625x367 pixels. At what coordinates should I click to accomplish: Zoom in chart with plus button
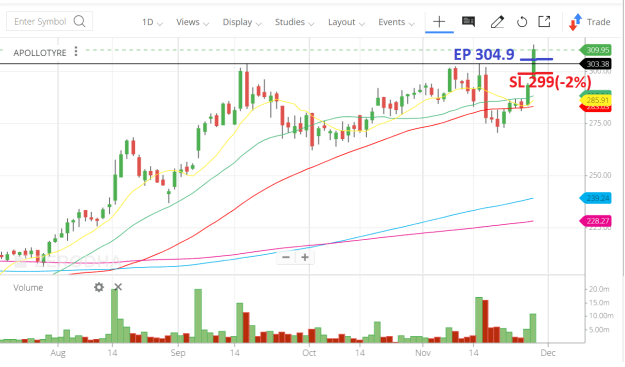click(305, 257)
